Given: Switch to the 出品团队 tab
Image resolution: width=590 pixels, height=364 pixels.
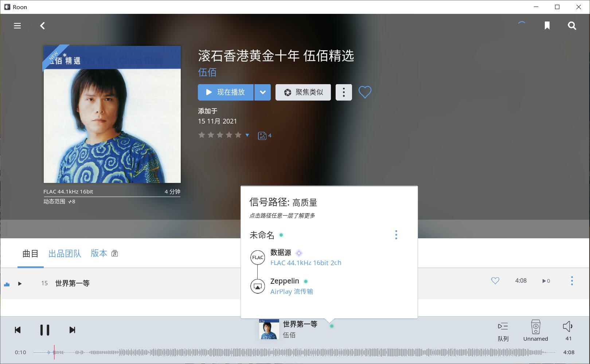Looking at the screenshot, I should coord(65,254).
